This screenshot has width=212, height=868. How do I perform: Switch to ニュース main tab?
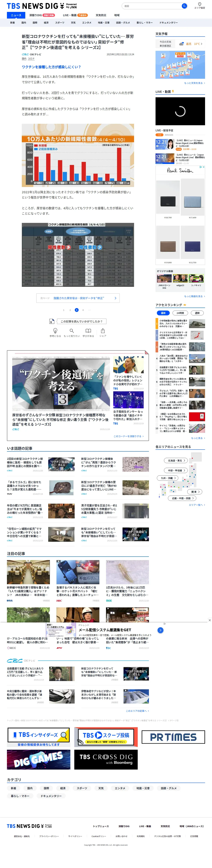click(x=16, y=15)
